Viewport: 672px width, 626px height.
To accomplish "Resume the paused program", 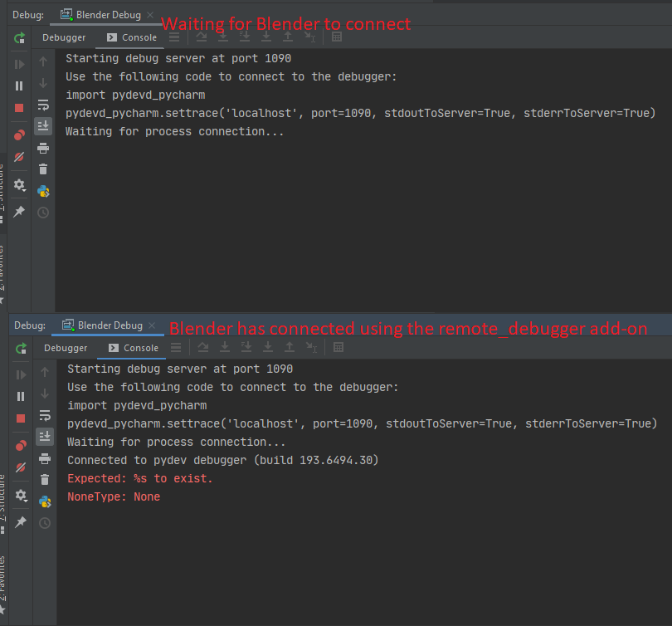I will pyautogui.click(x=18, y=63).
